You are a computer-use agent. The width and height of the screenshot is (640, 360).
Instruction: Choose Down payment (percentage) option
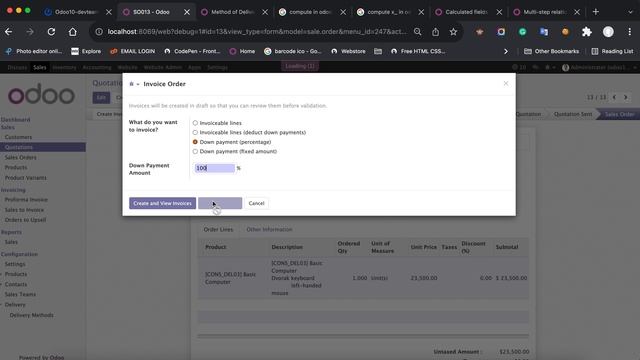195,142
